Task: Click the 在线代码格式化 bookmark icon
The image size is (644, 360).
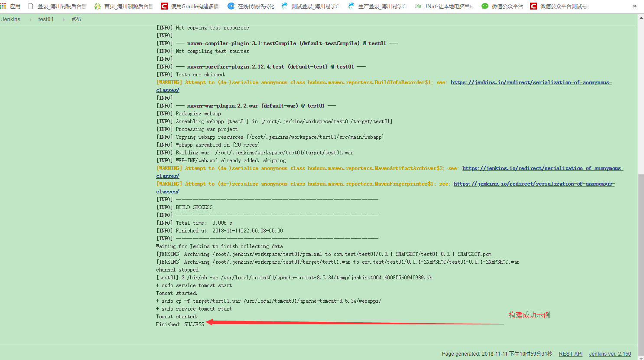Action: pyautogui.click(x=231, y=6)
